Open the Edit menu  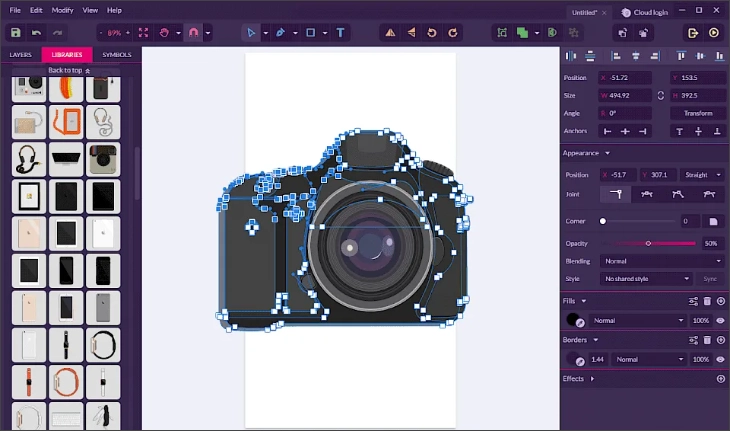click(x=36, y=10)
